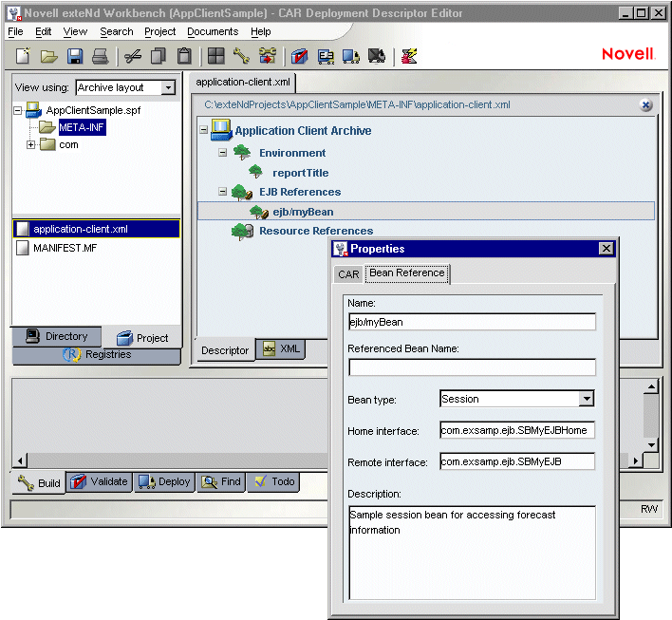Open the File menu
The height and width of the screenshot is (620, 672).
tap(15, 31)
